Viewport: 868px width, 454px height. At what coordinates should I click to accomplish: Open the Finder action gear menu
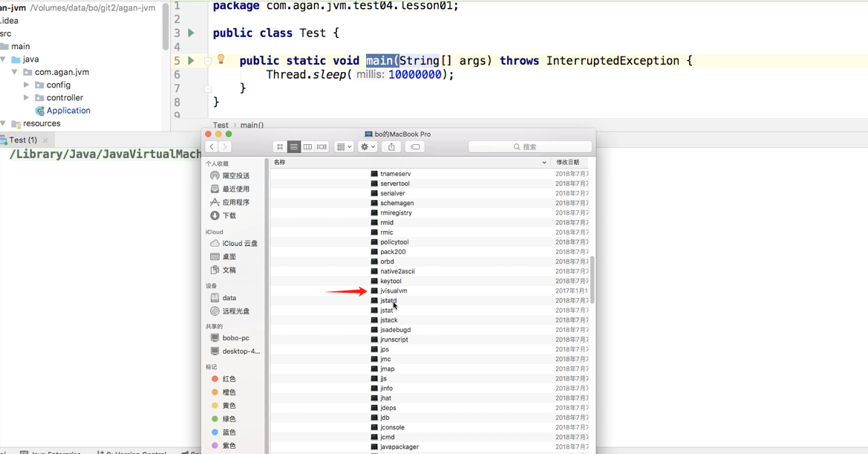[368, 146]
